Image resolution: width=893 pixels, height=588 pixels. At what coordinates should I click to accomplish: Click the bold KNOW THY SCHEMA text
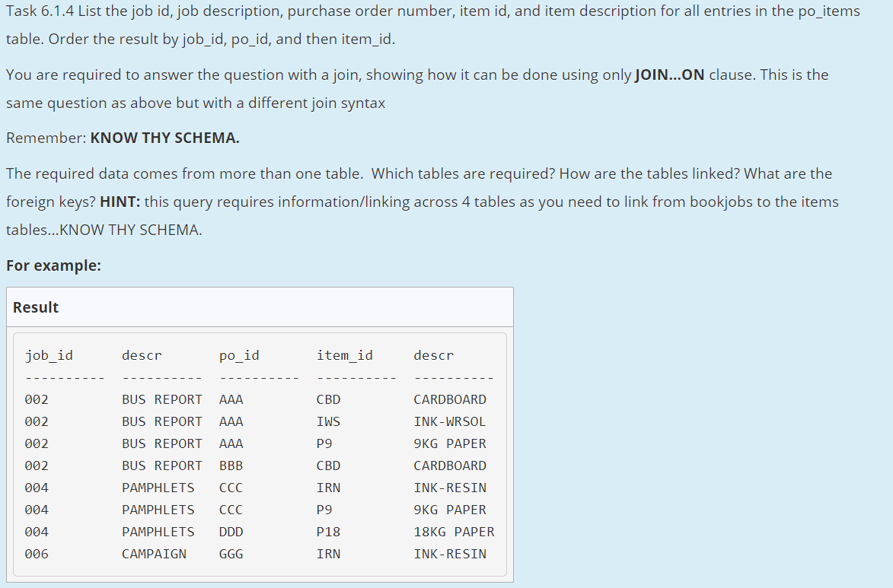[164, 138]
